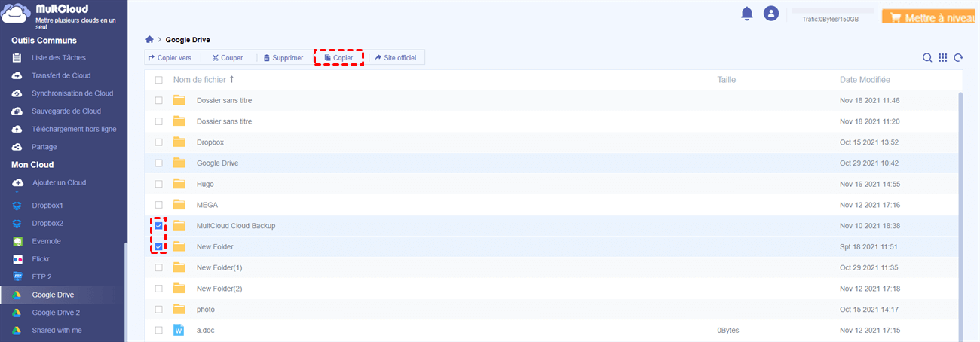The image size is (980, 342).
Task: Check the Google Drive folder checkbox
Action: click(x=158, y=163)
